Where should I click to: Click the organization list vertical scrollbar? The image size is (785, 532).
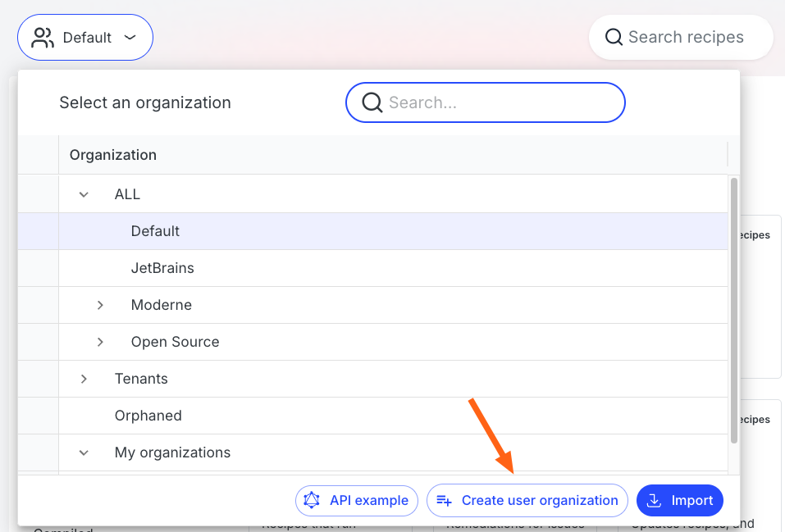click(x=733, y=311)
